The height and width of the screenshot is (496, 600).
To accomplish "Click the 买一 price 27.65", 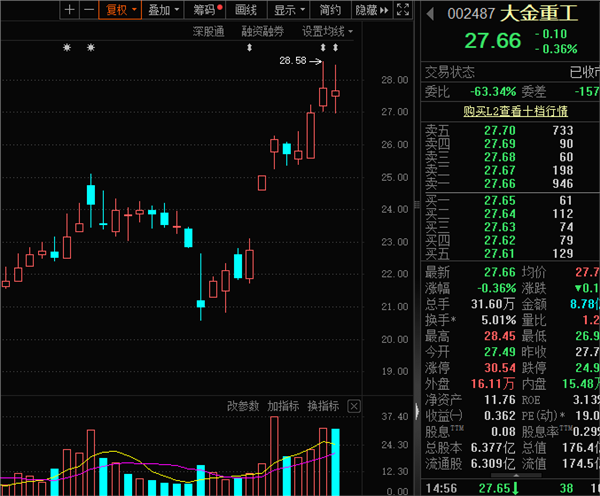I will pos(500,201).
